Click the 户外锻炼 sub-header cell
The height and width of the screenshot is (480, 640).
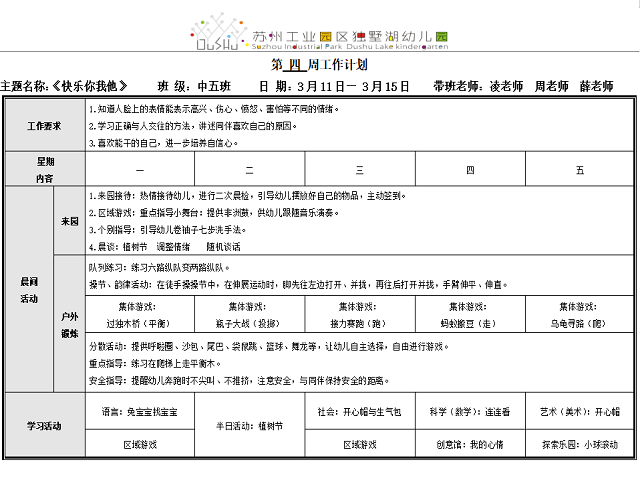click(x=69, y=324)
